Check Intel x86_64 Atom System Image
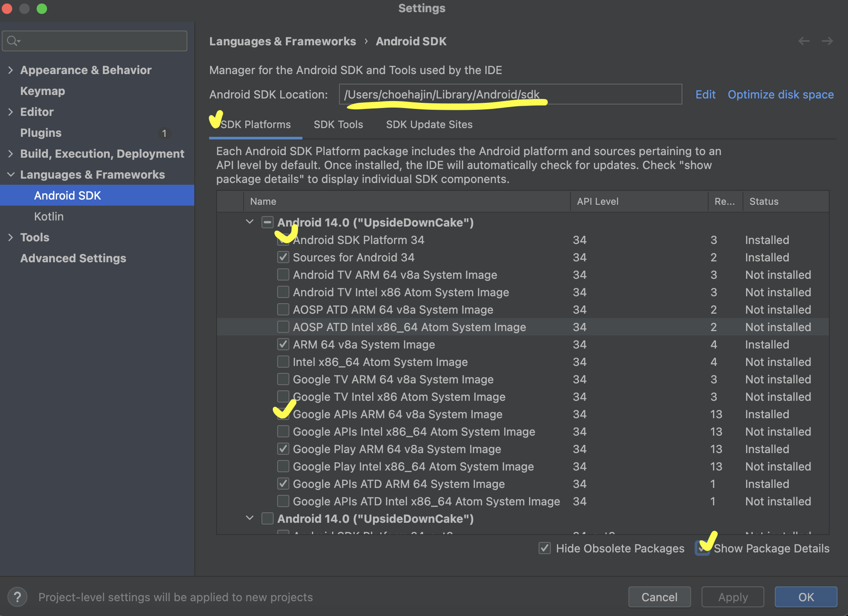 283,362
